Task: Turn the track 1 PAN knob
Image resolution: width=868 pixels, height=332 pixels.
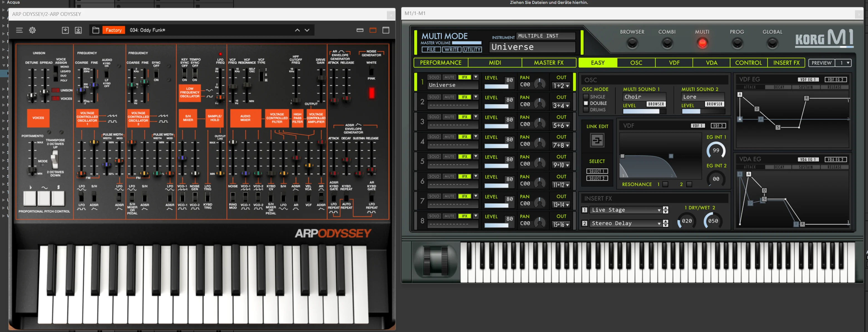Action: point(540,84)
